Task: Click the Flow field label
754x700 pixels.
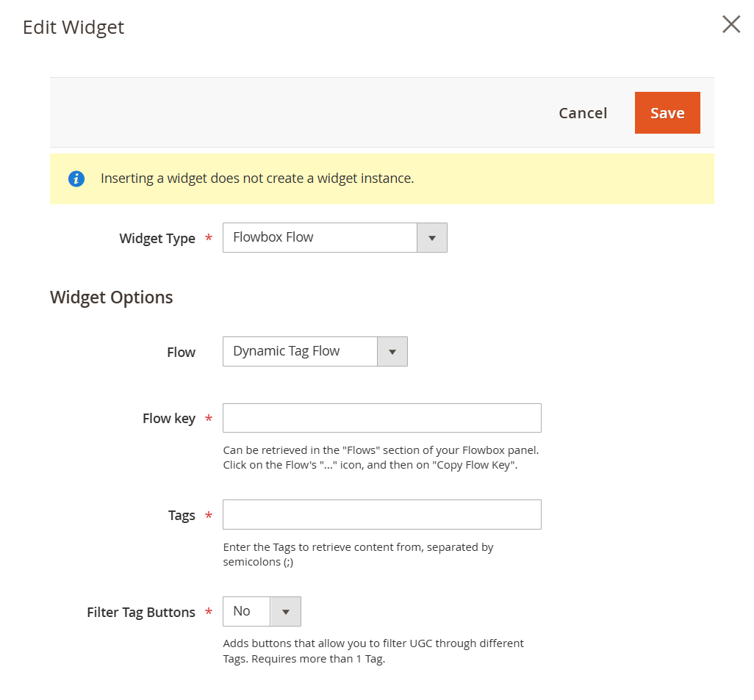Action: [181, 353]
